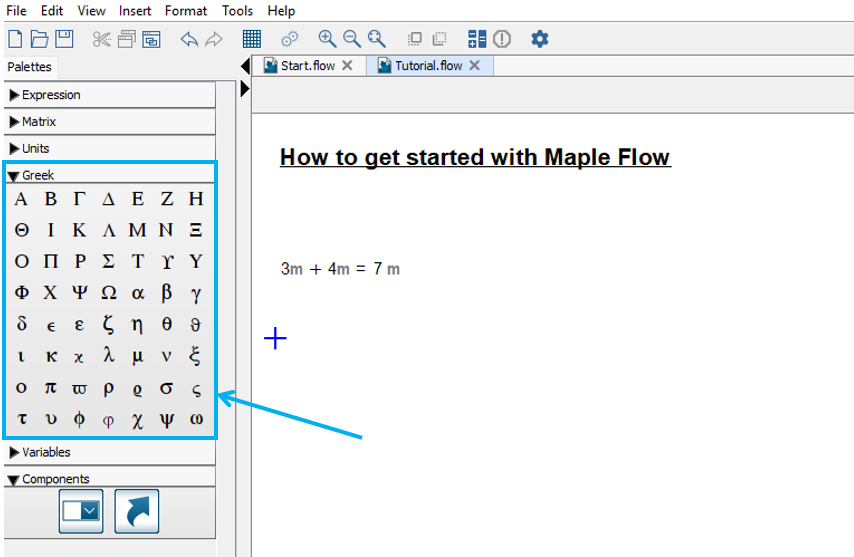Open the Format menu
Viewport: 854px width, 557px height.
pyautogui.click(x=186, y=11)
